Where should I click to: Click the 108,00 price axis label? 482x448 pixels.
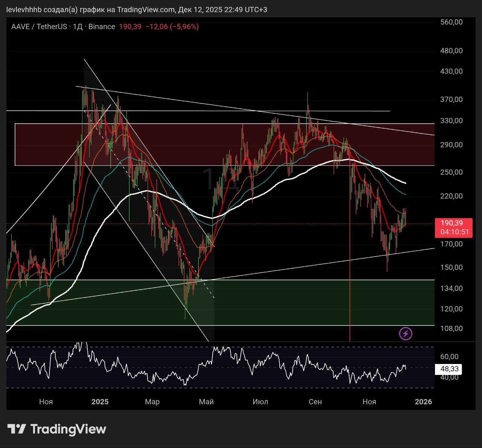coord(451,329)
